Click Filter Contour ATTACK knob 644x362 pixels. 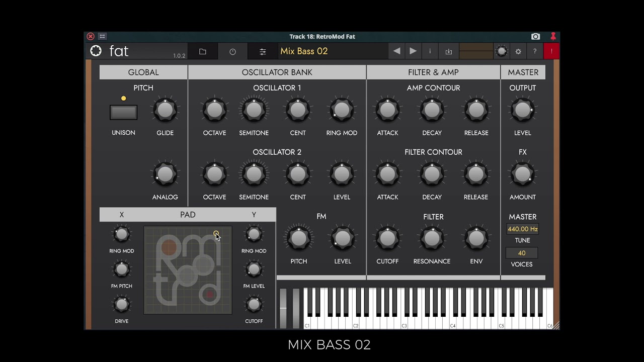click(x=387, y=174)
